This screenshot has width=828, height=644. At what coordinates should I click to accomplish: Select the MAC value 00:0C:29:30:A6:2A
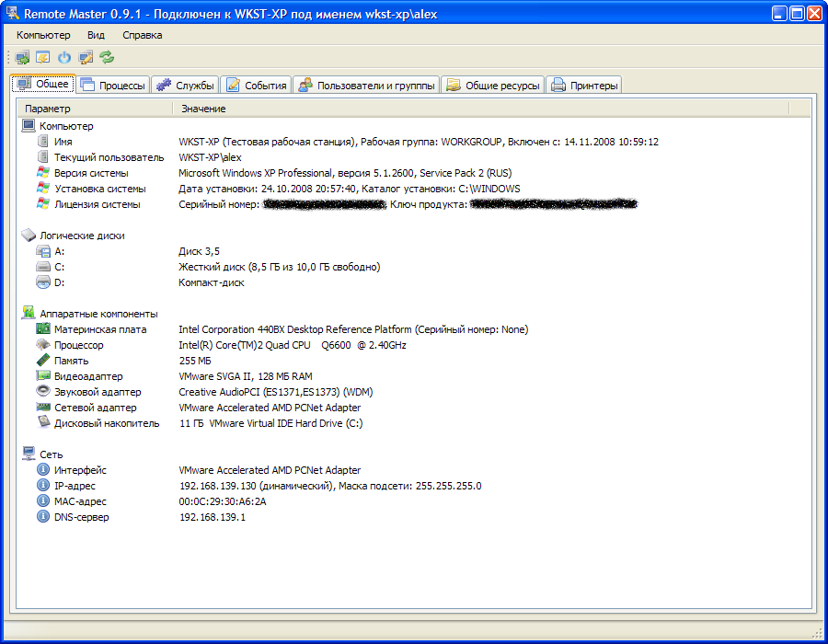tap(223, 501)
